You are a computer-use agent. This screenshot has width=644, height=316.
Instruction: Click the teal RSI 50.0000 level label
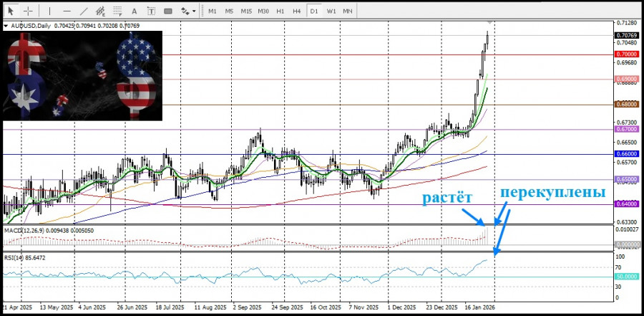click(626, 277)
